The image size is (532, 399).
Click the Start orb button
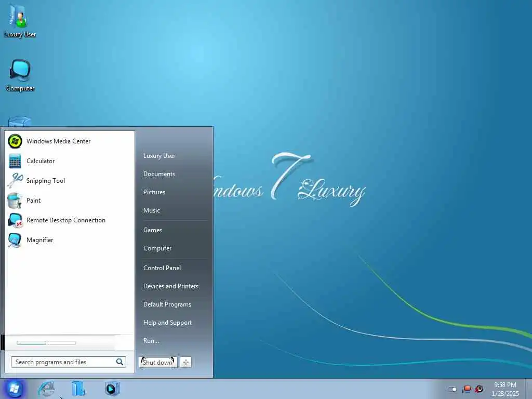(x=14, y=389)
